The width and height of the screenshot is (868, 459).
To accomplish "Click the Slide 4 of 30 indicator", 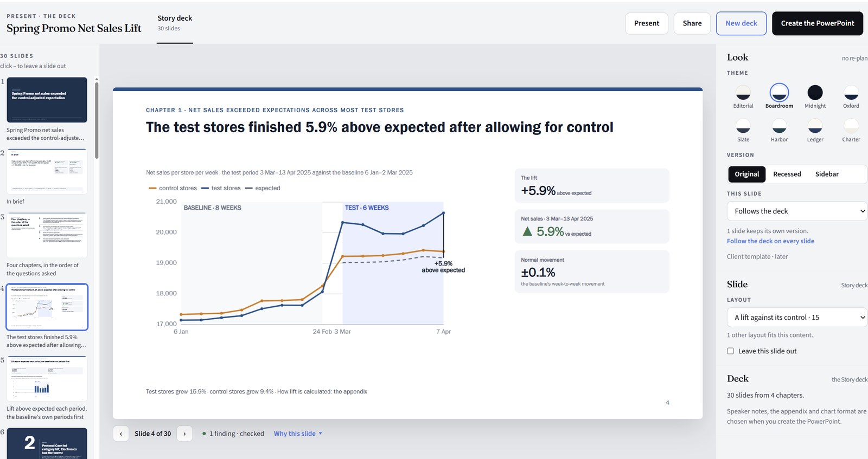I will click(x=152, y=434).
